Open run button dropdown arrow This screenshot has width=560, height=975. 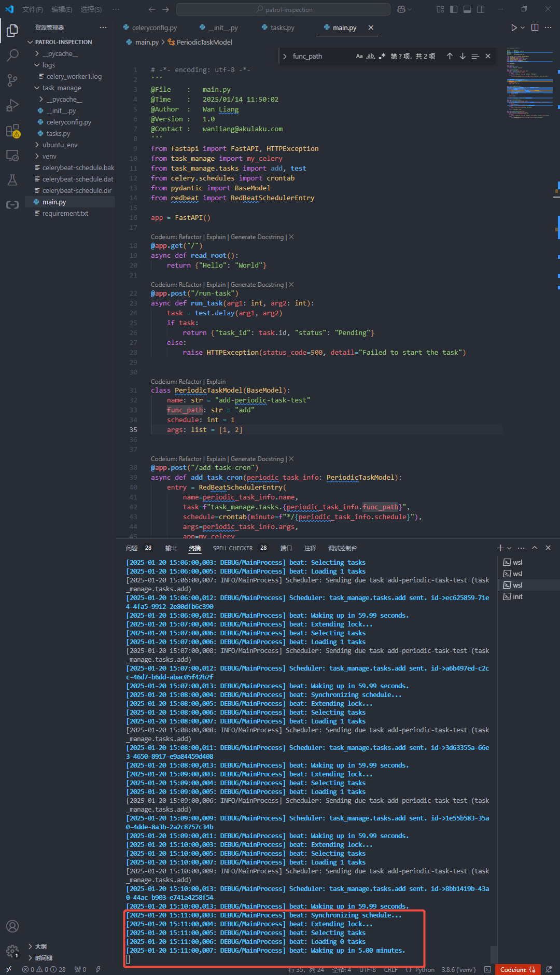(x=523, y=27)
